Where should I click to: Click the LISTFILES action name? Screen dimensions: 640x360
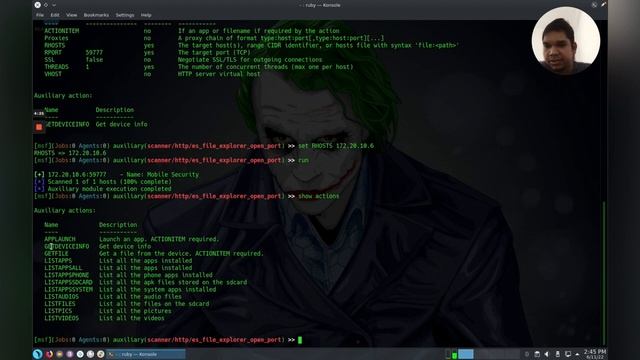click(x=60, y=304)
